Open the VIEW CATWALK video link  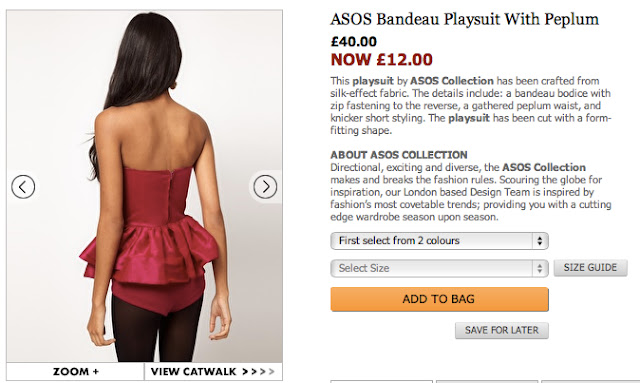pyautogui.click(x=213, y=372)
